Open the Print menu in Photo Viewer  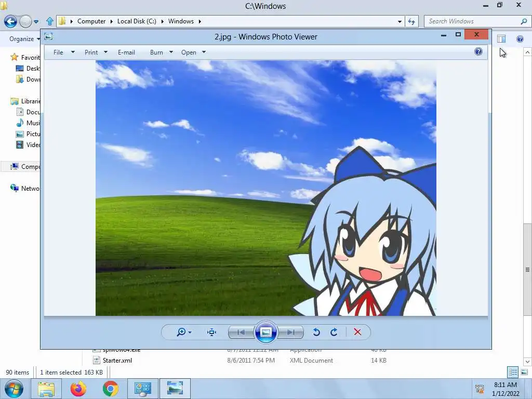(91, 52)
